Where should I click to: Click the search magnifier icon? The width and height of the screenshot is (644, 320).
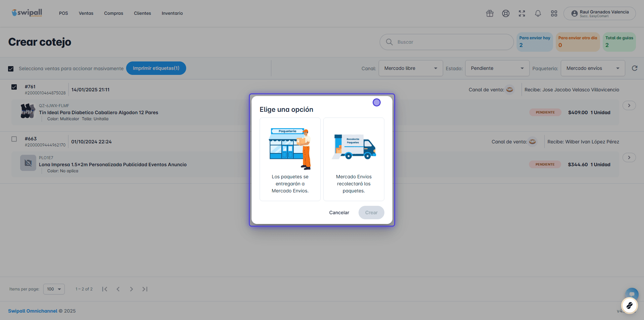pyautogui.click(x=389, y=42)
